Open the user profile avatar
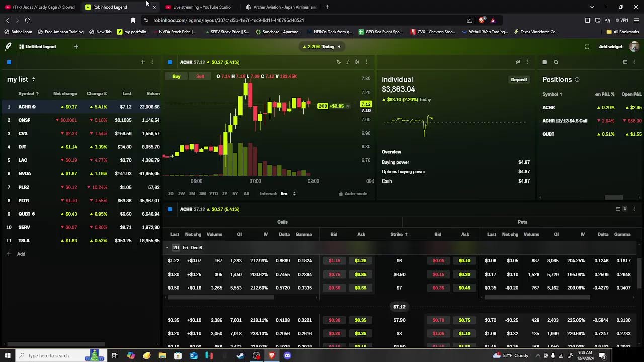This screenshot has width=644, height=362. [x=634, y=47]
